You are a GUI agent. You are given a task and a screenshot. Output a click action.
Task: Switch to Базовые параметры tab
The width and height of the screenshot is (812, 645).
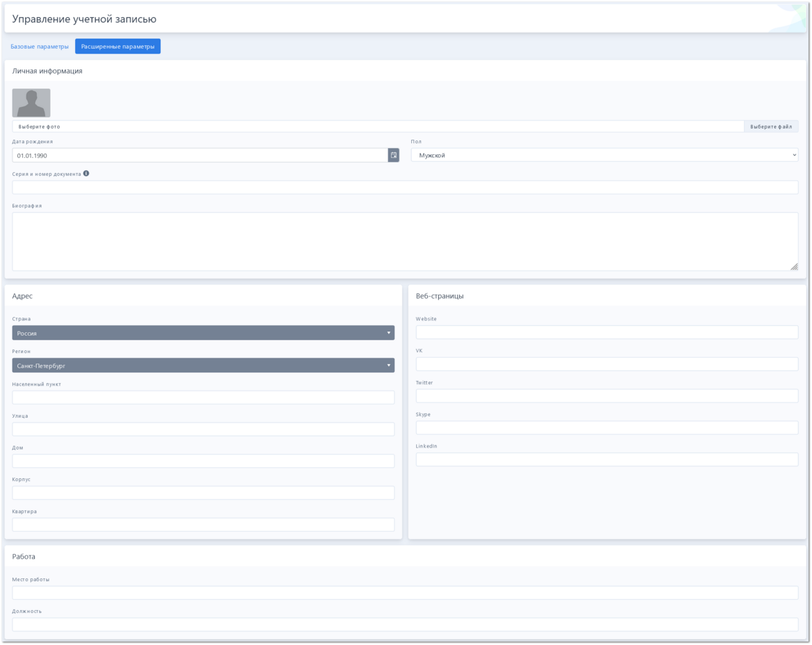pyautogui.click(x=40, y=47)
